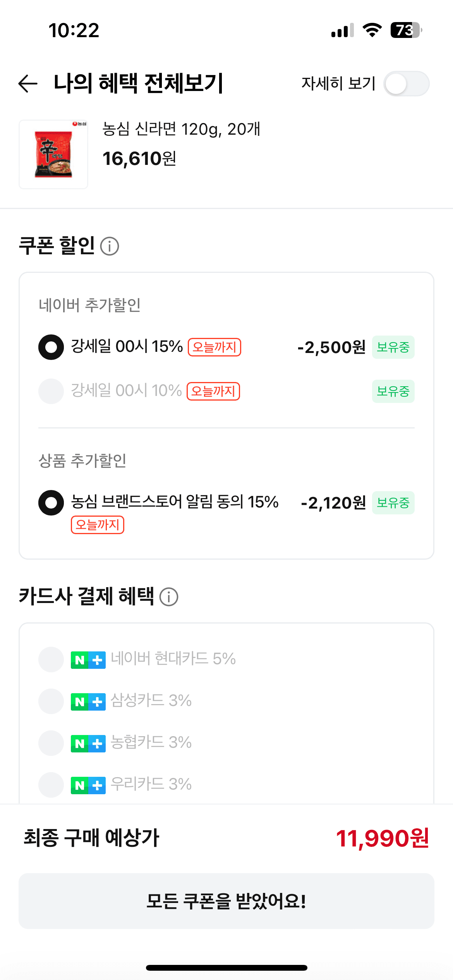Open the 신라면 product thumbnail
The image size is (453, 980).
point(53,154)
